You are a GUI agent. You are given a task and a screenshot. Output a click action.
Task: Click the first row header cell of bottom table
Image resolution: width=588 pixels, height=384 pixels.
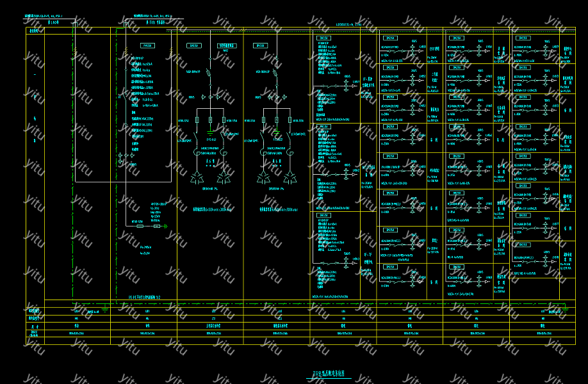[35, 310]
